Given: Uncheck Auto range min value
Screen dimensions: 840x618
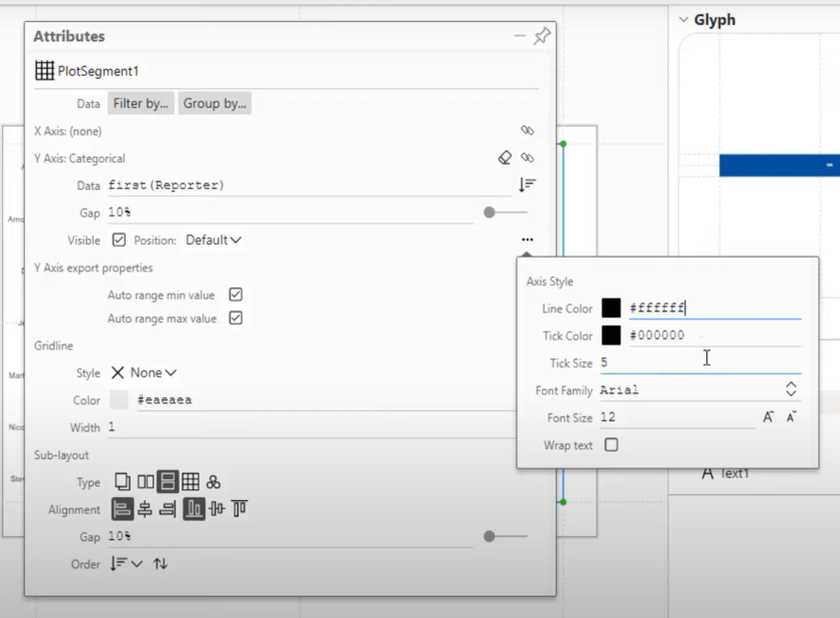Looking at the screenshot, I should point(235,295).
